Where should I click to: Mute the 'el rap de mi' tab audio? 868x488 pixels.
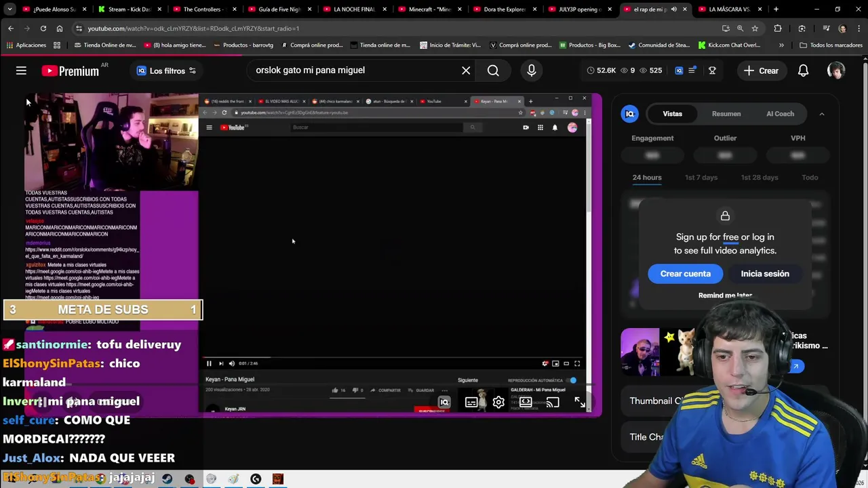(x=673, y=9)
